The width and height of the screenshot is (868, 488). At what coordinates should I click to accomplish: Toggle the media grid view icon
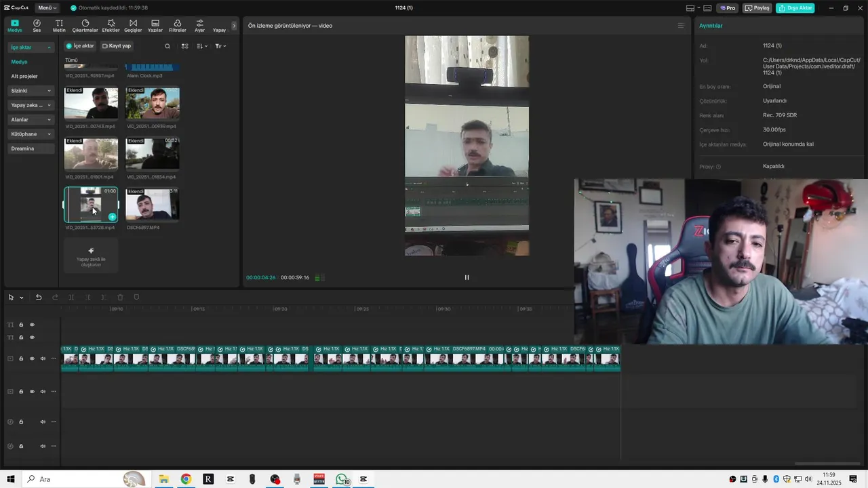coord(184,46)
